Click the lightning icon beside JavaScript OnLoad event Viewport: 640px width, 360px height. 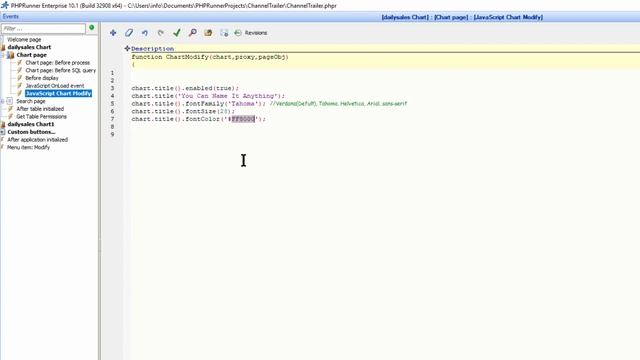(x=19, y=86)
